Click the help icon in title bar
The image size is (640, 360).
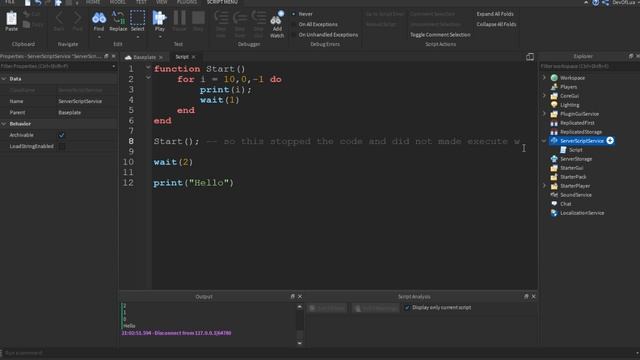click(x=596, y=2)
